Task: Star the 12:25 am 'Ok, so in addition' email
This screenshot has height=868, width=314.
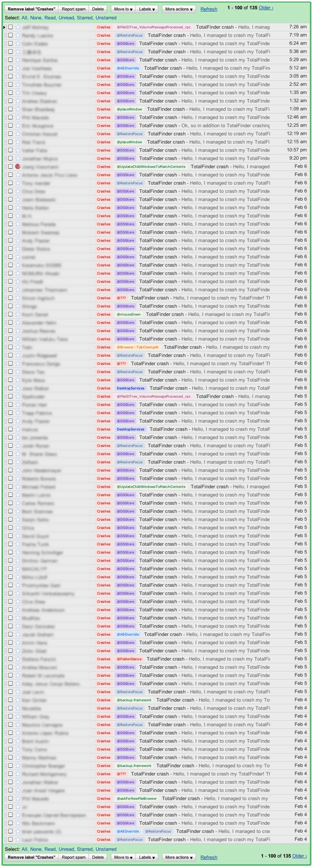Action: coord(18,126)
